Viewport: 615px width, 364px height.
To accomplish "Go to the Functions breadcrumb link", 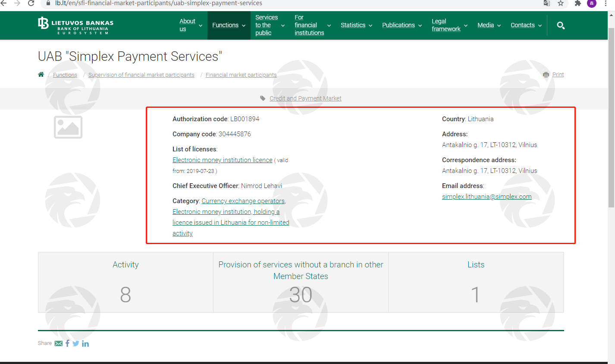I will [x=65, y=75].
